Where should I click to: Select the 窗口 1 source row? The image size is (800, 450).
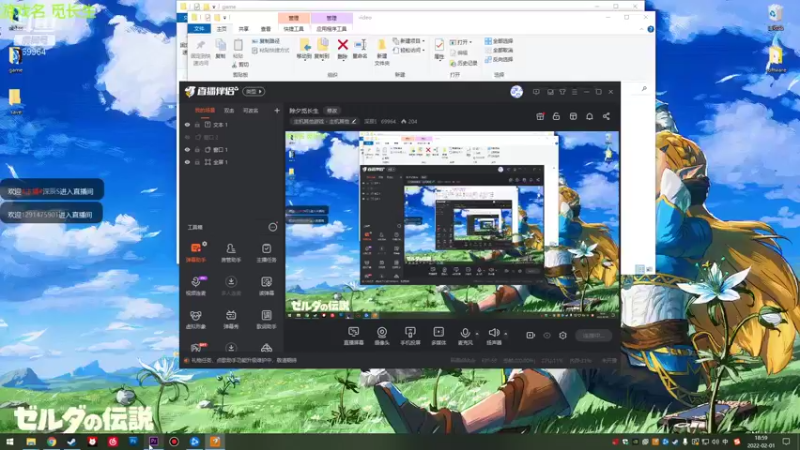point(232,149)
